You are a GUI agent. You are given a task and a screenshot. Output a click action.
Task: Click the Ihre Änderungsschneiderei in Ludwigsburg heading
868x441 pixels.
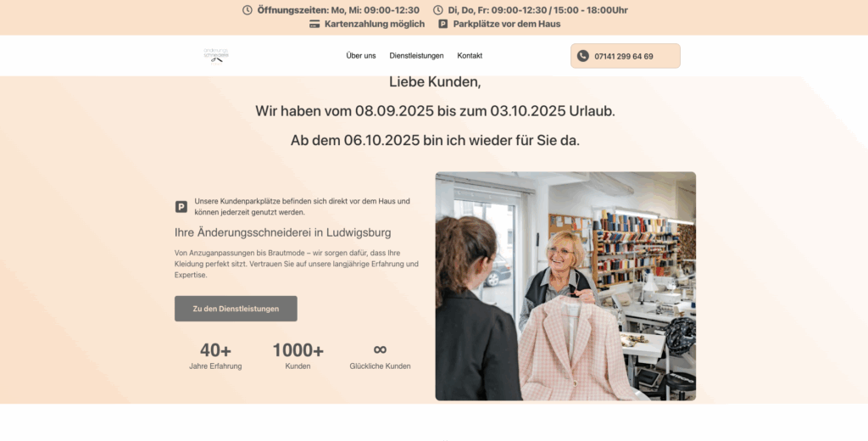point(283,232)
